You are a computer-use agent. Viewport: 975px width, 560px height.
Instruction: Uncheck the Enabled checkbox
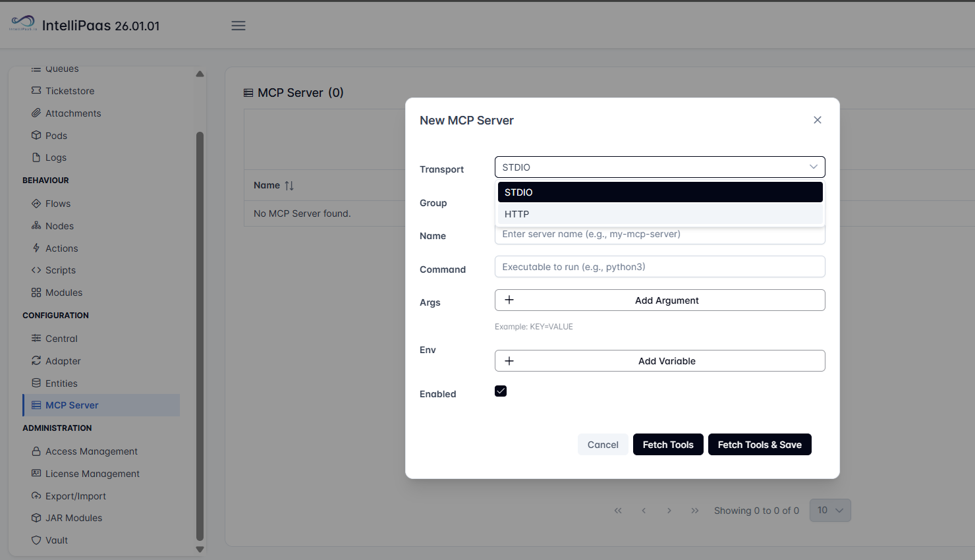tap(501, 391)
